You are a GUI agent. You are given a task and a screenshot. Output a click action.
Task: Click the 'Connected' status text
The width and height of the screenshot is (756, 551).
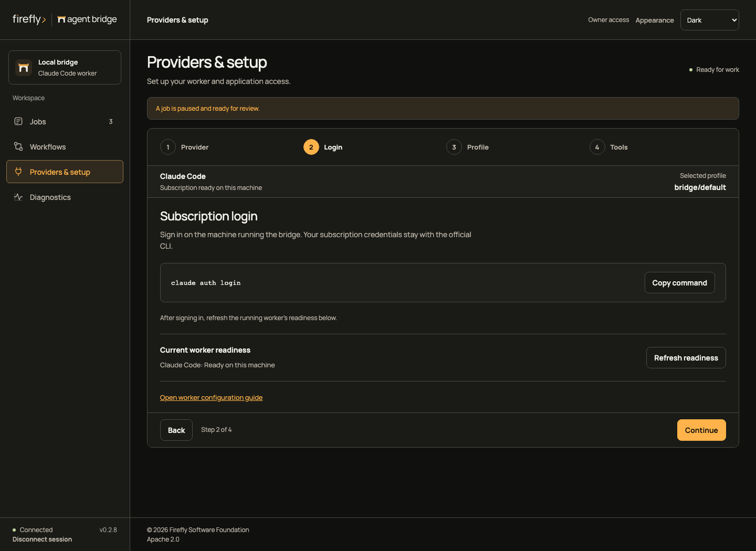point(36,530)
